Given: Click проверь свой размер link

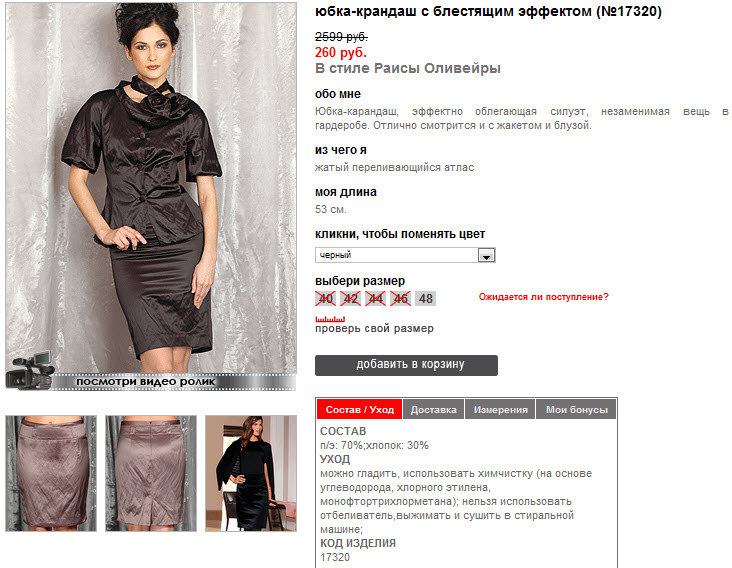Looking at the screenshot, I should tap(374, 329).
